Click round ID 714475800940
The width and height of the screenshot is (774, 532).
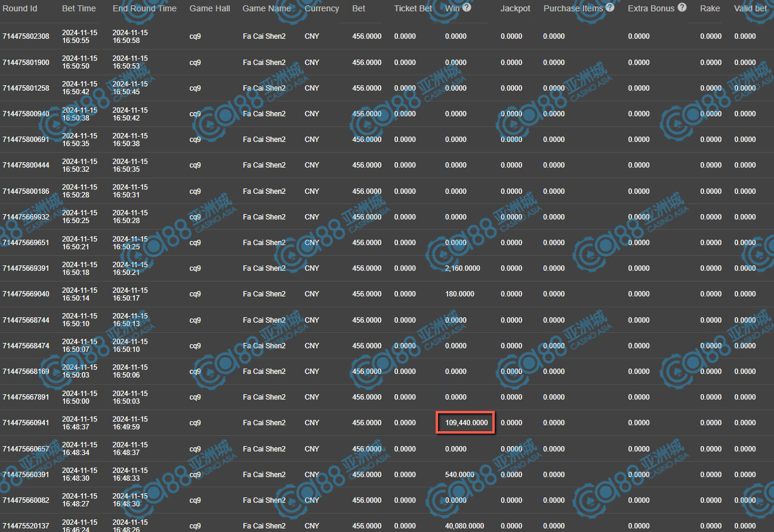26,114
